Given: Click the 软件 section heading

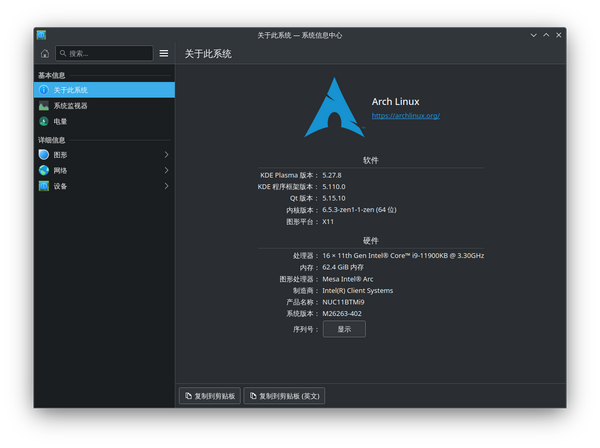Looking at the screenshot, I should coord(370,160).
